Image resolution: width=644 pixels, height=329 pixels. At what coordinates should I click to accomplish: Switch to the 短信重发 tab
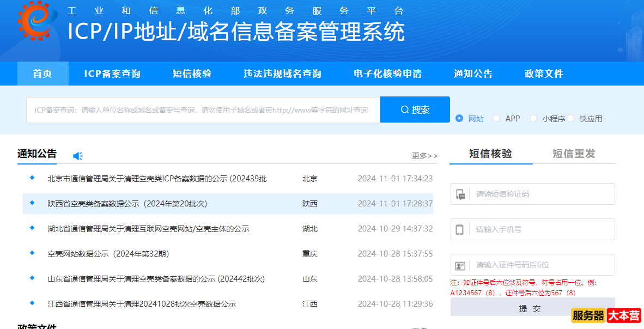click(574, 154)
